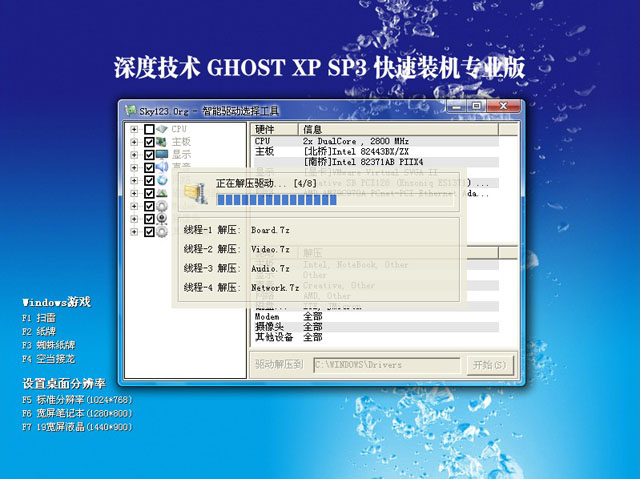Click the '正在解压驱动... [4/8]' status text
640x479 pixels.
267,183
